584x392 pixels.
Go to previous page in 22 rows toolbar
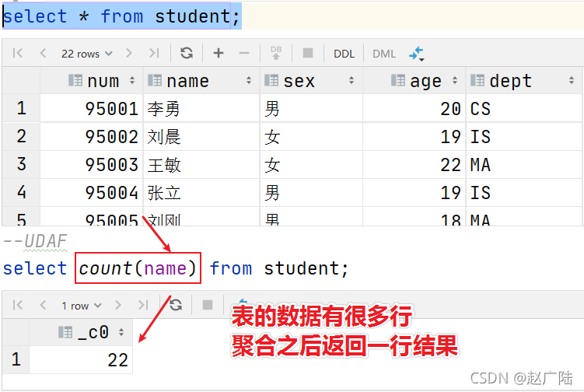click(x=43, y=53)
